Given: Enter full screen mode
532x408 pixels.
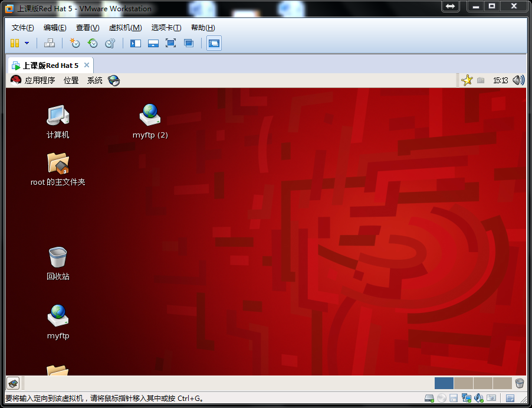Looking at the screenshot, I should [x=170, y=43].
